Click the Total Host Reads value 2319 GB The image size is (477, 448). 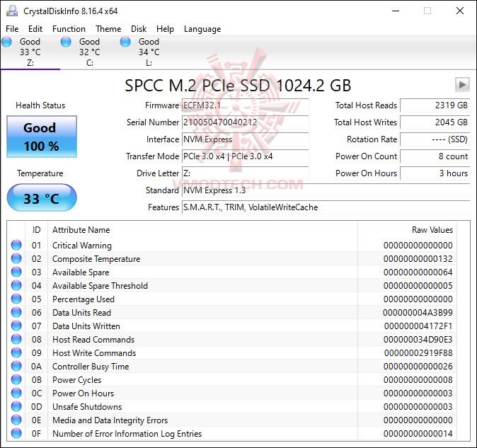click(435, 105)
